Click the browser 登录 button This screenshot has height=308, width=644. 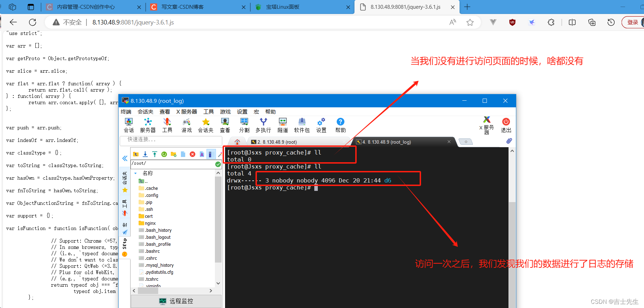point(632,22)
